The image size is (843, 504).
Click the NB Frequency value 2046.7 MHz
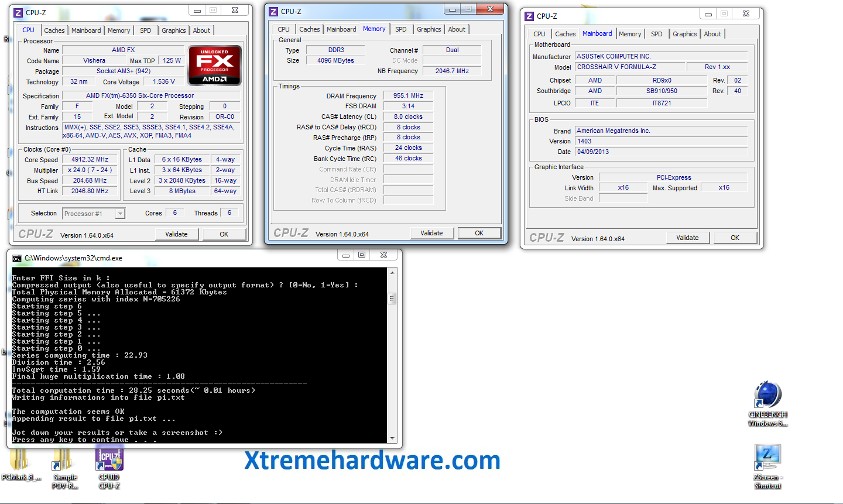pyautogui.click(x=452, y=71)
